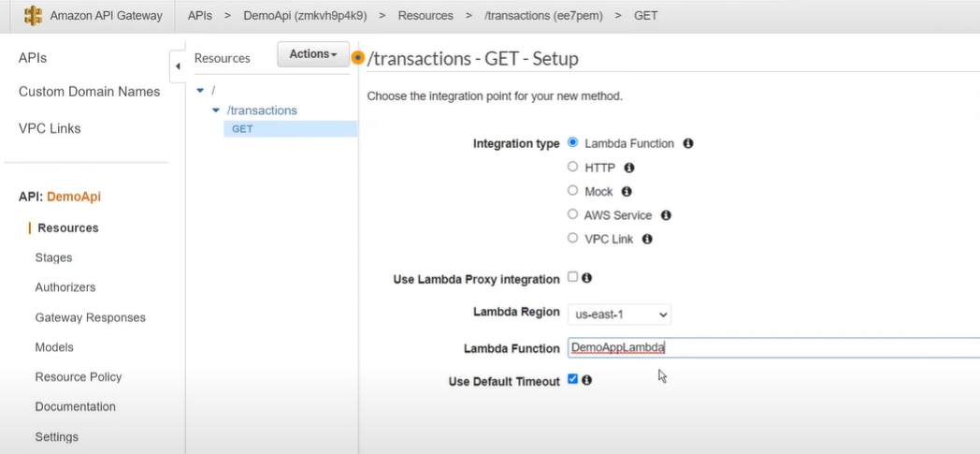The height and width of the screenshot is (454, 980).
Task: Click GET in the breadcrumb
Action: [x=645, y=16]
